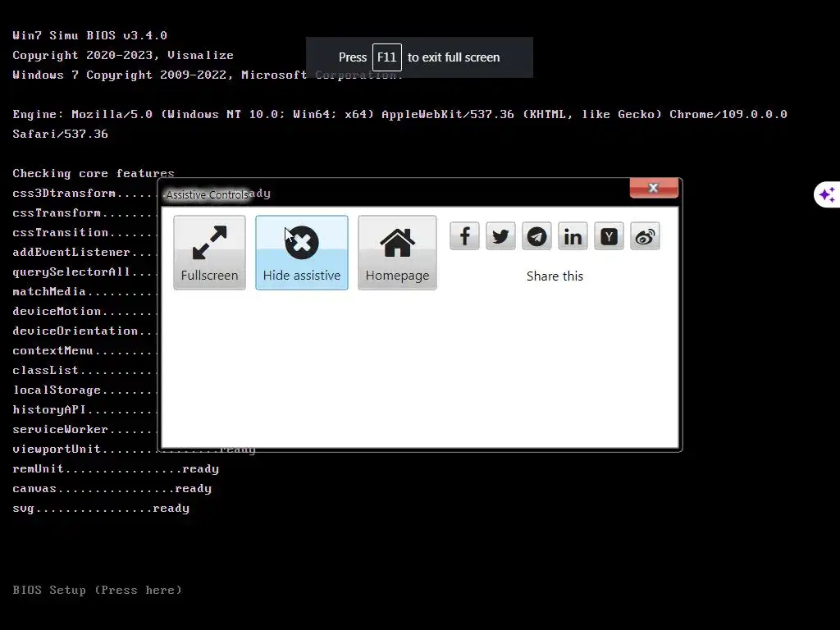Click the F11 key hint in fullscreen notice
This screenshot has height=630, width=840.
pyautogui.click(x=387, y=57)
